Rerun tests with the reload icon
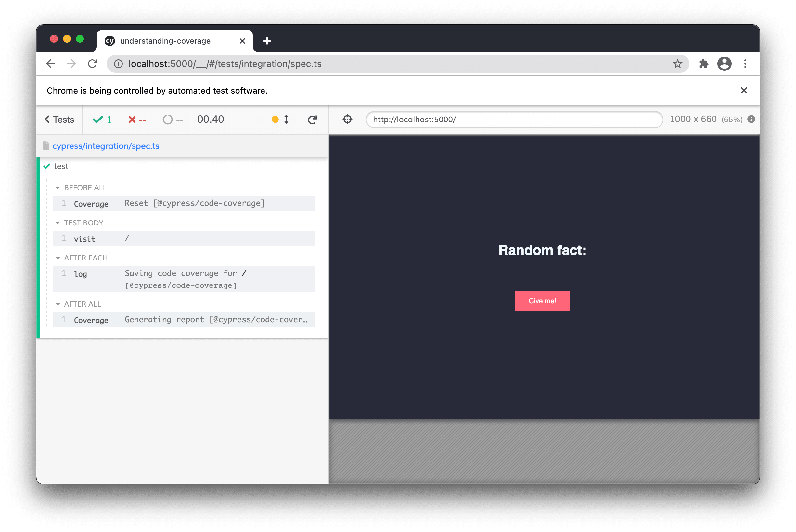796x532 pixels. click(312, 120)
